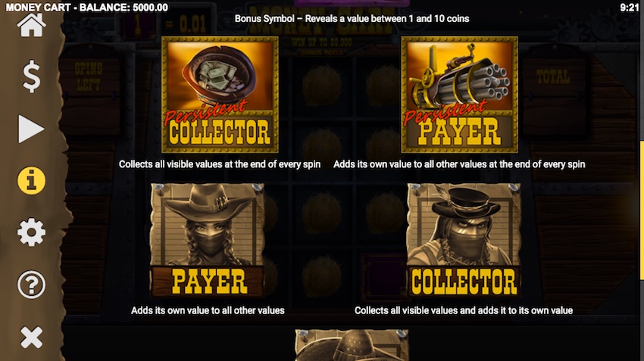Go to the home screen icon
Viewport: 644px width, 361px height.
(x=31, y=25)
